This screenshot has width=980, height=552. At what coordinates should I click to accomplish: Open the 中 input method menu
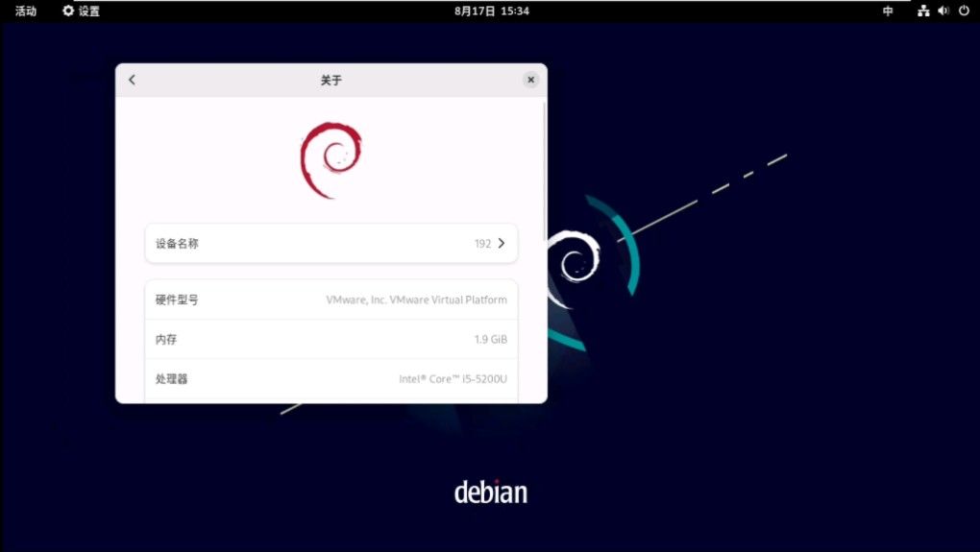click(888, 11)
